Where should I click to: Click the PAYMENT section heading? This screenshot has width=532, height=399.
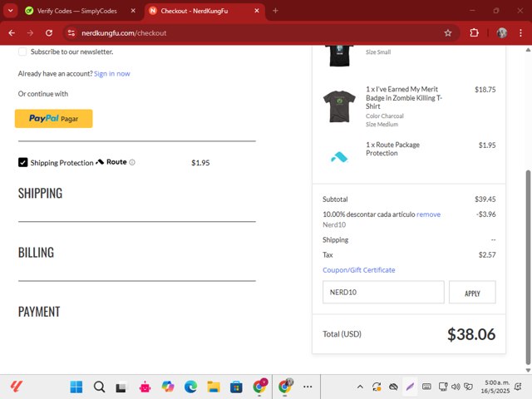click(39, 312)
